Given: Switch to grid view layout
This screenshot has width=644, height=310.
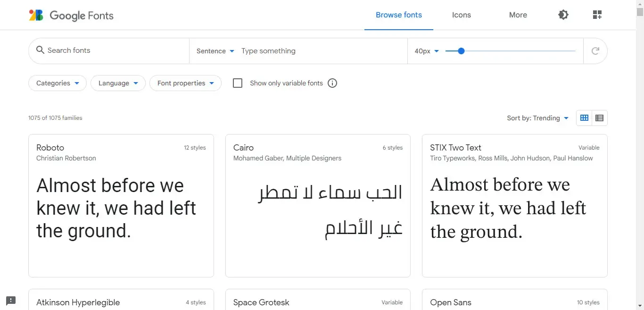Looking at the screenshot, I should click(584, 118).
